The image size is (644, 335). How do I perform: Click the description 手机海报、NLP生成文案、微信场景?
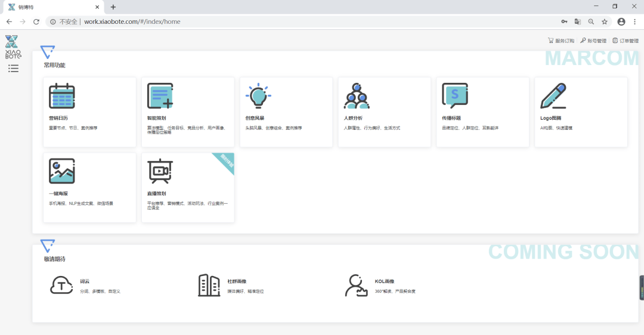tap(81, 204)
